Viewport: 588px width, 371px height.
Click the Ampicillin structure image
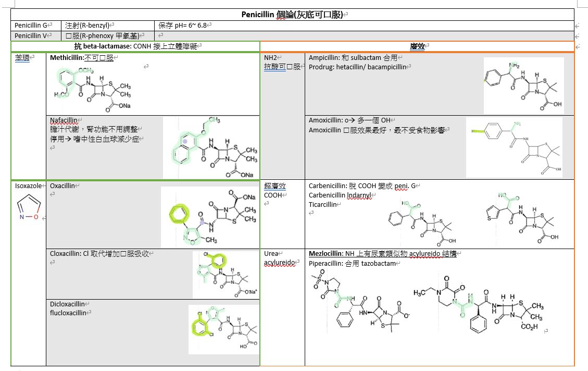pos(523,85)
